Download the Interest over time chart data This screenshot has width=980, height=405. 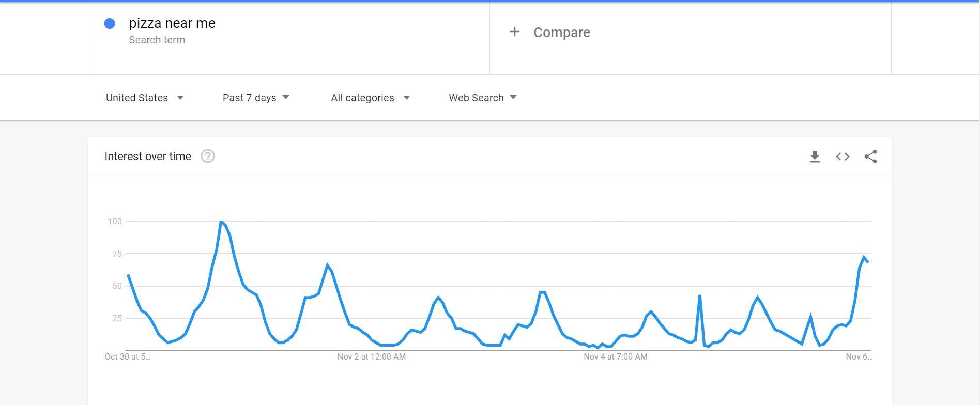[x=815, y=157]
